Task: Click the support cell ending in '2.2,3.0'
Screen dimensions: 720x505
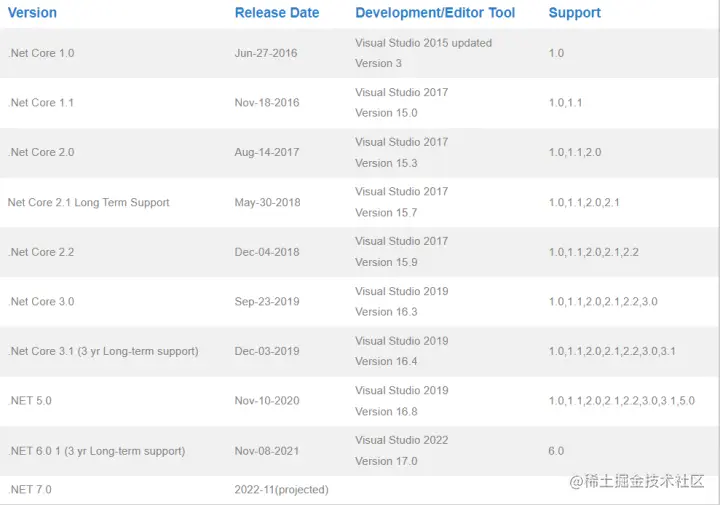Action: [x=603, y=302]
